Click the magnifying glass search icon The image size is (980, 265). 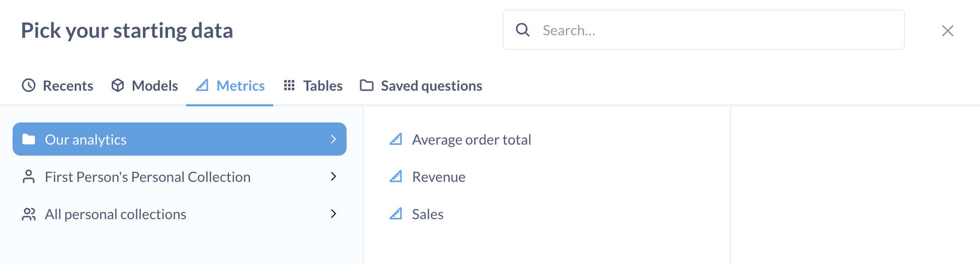[x=523, y=30]
